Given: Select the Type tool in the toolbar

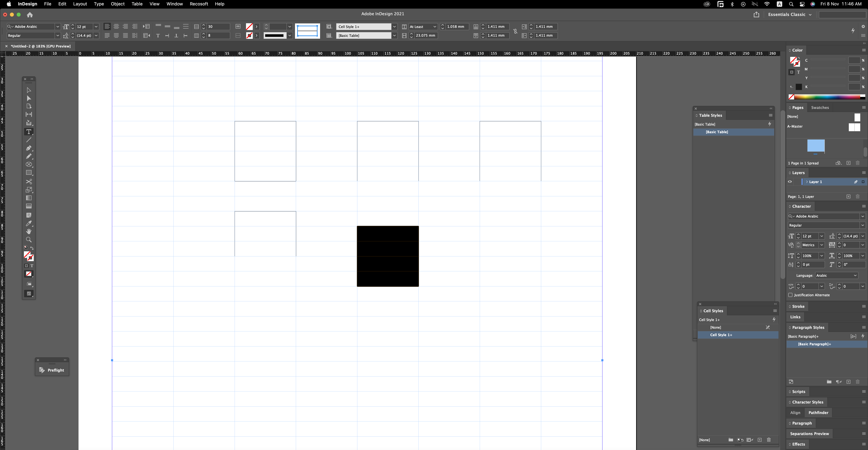Looking at the screenshot, I should [x=29, y=132].
